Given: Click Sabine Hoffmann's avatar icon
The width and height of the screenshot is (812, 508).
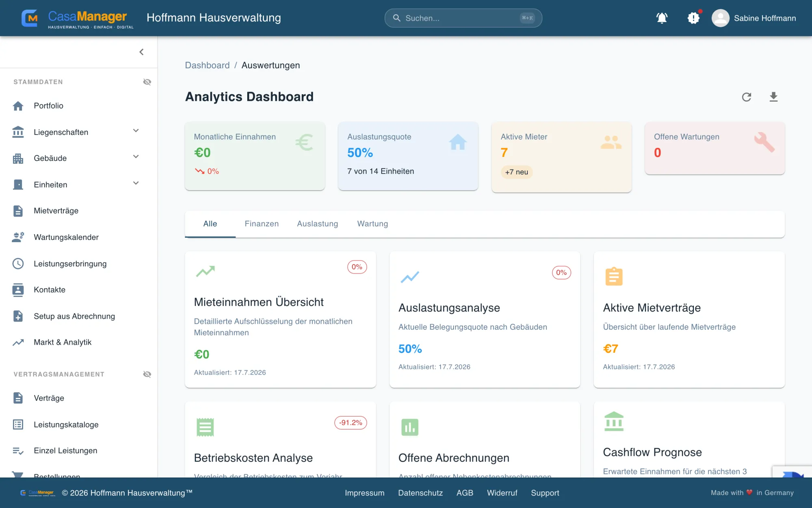Looking at the screenshot, I should (720, 18).
